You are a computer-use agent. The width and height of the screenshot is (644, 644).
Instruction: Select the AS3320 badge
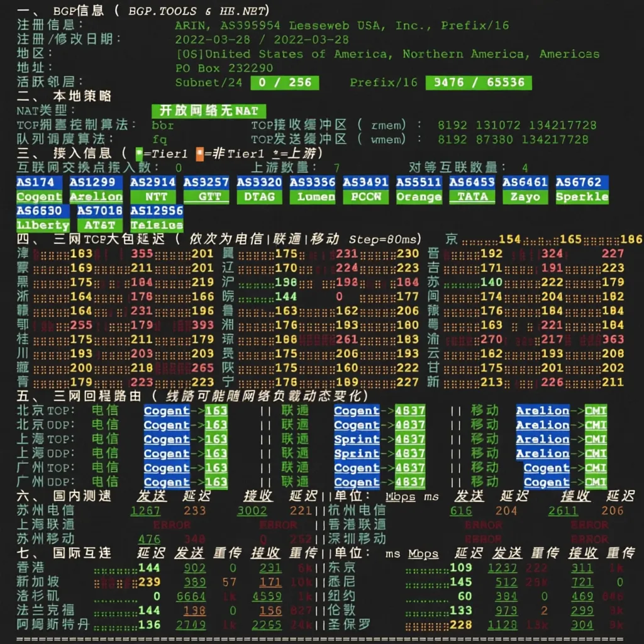pyautogui.click(x=260, y=182)
